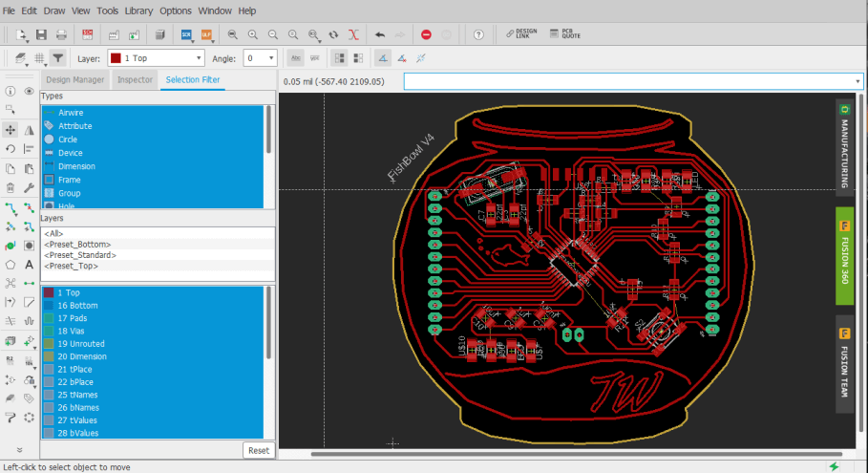Expand more tools via bottom double chevron
Viewport: 868px width, 473px height.
(19, 449)
